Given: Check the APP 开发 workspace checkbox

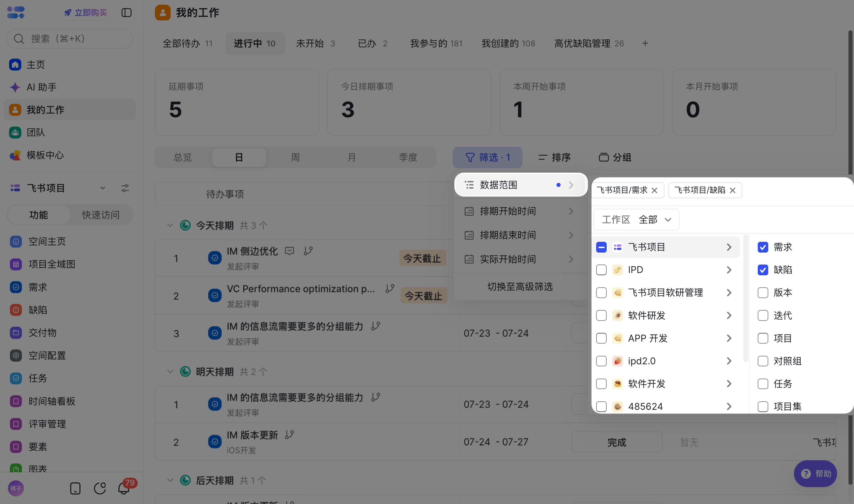Looking at the screenshot, I should [x=601, y=338].
